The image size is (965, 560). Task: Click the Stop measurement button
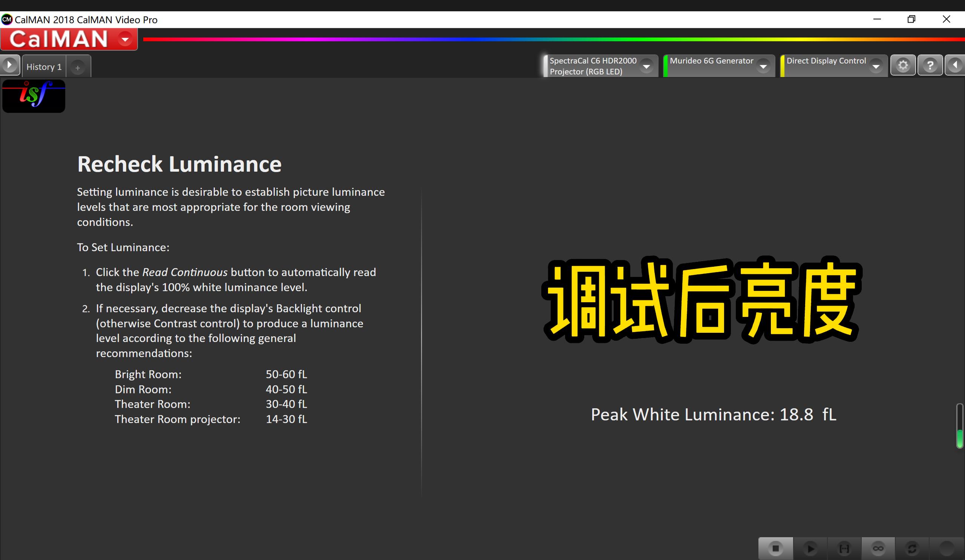[x=775, y=549]
